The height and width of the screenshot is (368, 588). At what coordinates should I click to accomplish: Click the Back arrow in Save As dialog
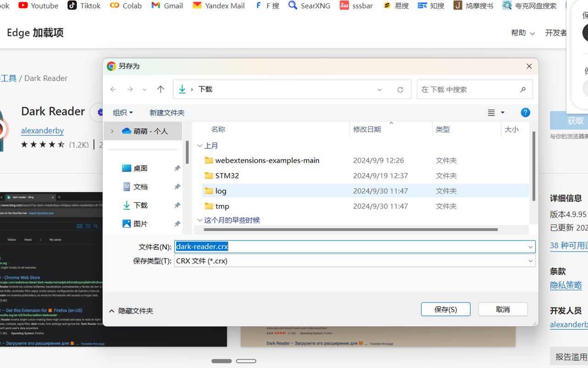(x=113, y=90)
